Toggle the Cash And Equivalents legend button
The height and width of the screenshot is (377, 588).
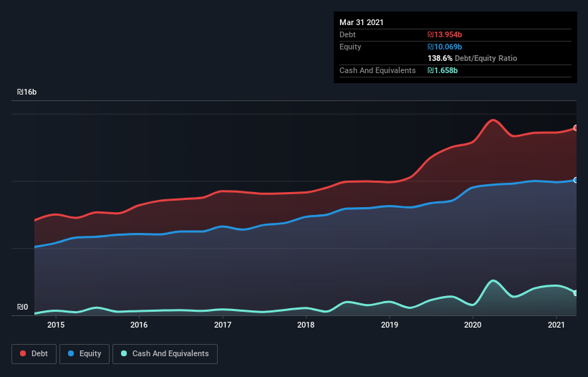pos(165,354)
